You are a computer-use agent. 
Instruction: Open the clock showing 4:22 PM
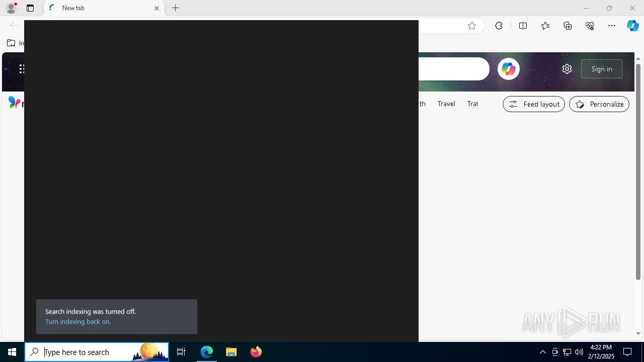[x=601, y=352]
